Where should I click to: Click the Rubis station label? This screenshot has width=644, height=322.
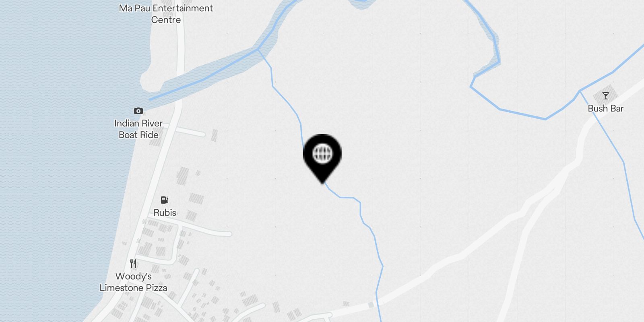pyautogui.click(x=165, y=213)
